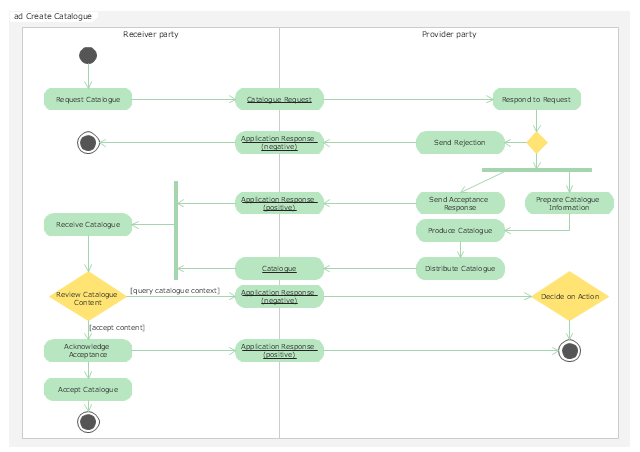Select the small decision diamond under Respond to Request
Viewport: 640px width, 452px height.
[537, 142]
